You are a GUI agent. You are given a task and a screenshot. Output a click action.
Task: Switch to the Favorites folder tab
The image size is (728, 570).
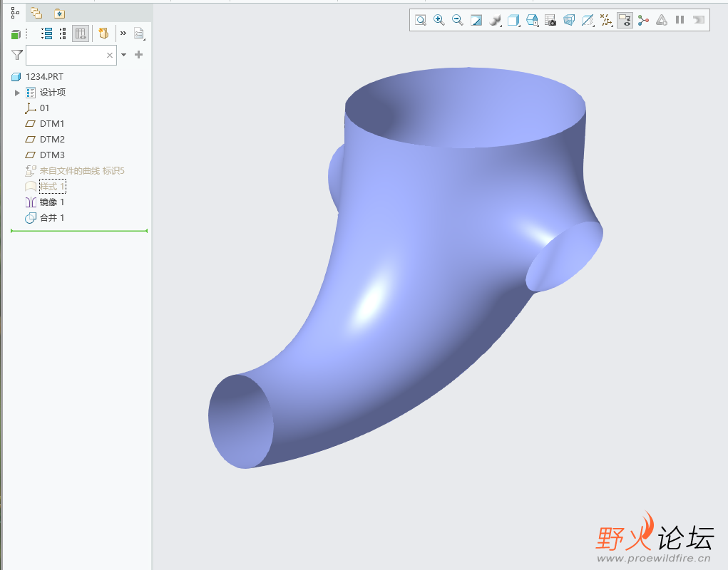tap(59, 13)
